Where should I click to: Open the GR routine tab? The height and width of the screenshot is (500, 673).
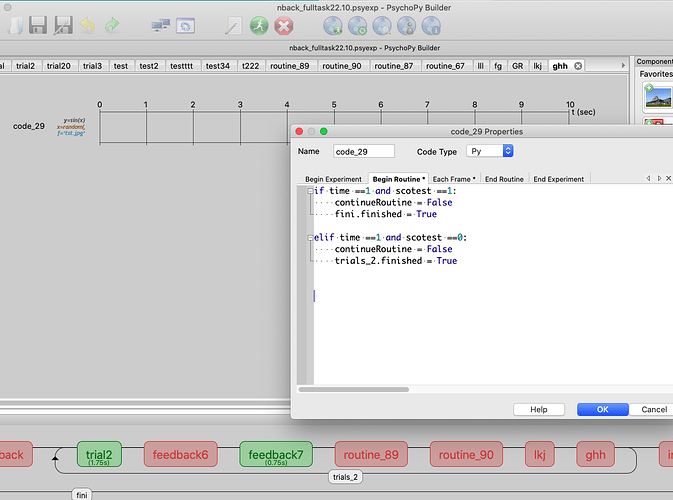(518, 66)
